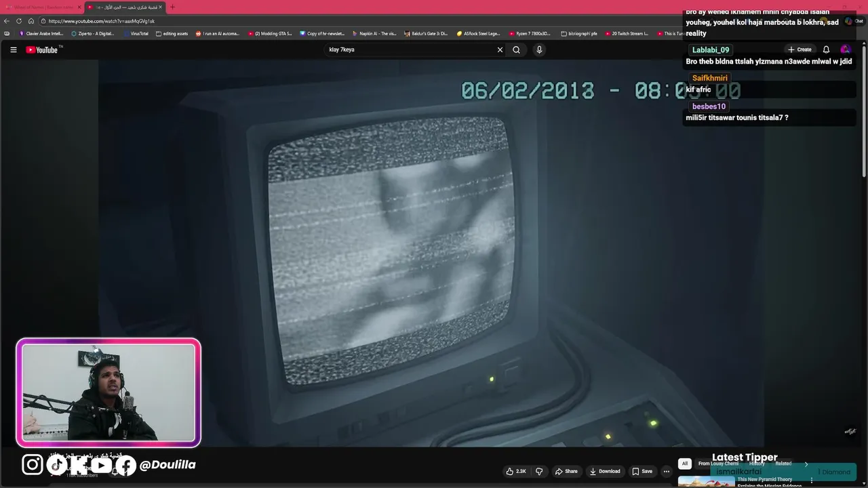Viewport: 868px width, 488px height.
Task: Open options for This New Pyramid Theory video
Action: pos(812,481)
